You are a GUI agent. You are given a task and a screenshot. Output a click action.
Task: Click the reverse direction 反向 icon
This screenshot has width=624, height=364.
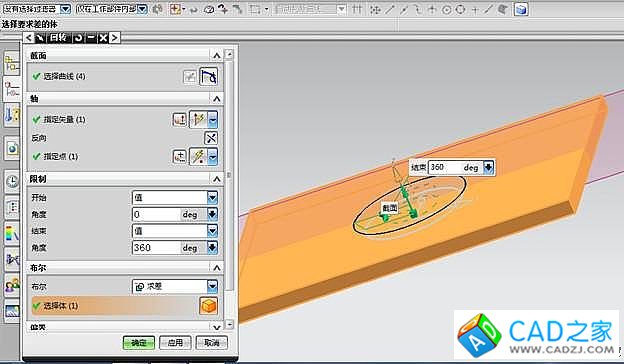(x=211, y=138)
